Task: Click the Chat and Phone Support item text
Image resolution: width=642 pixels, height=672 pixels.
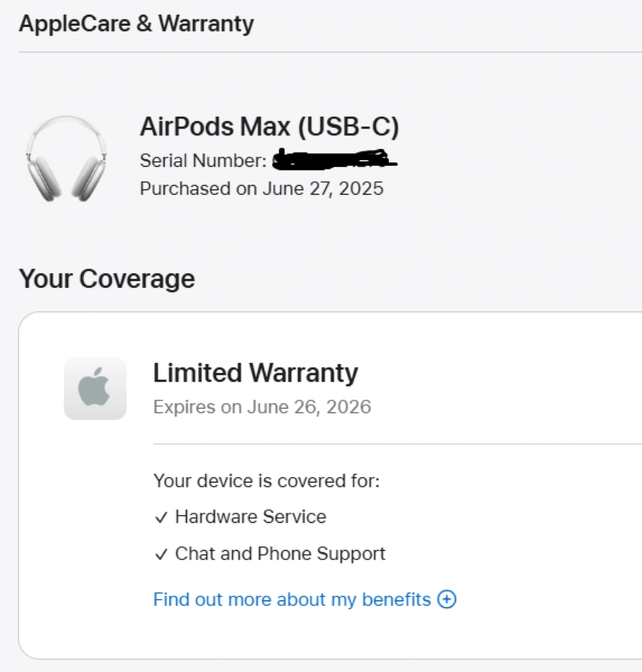Action: point(280,553)
